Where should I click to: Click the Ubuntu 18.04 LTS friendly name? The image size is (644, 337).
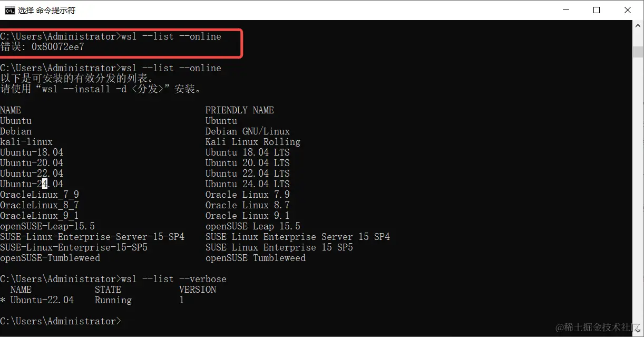point(248,152)
